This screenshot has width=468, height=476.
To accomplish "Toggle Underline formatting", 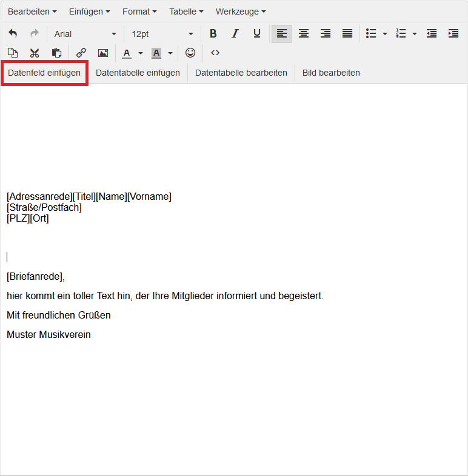I will coord(257,33).
